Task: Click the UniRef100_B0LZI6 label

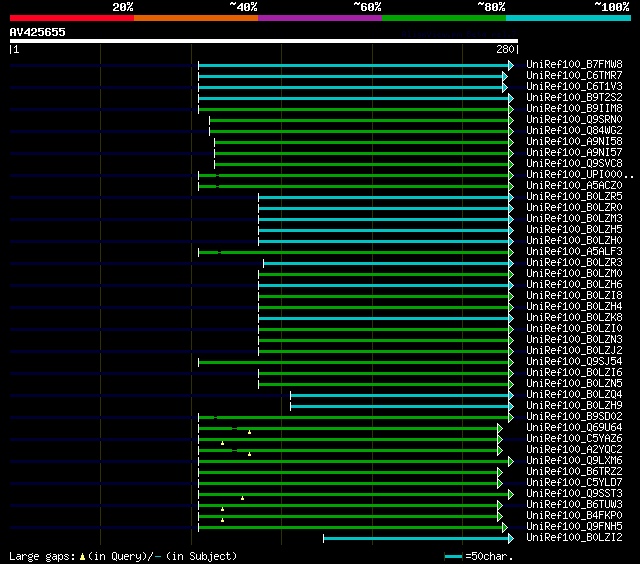Action: (574, 373)
